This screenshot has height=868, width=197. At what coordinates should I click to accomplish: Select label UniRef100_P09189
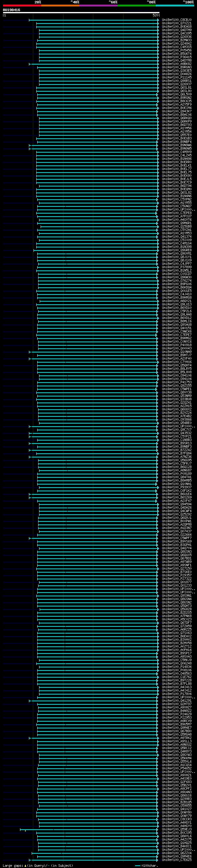[177, 474]
